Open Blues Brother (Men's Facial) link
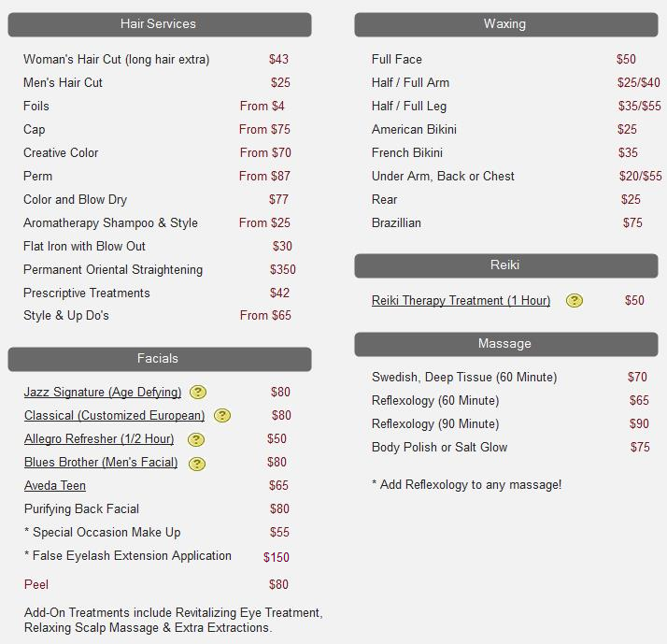Image resolution: width=667 pixels, height=644 pixels. [x=101, y=463]
